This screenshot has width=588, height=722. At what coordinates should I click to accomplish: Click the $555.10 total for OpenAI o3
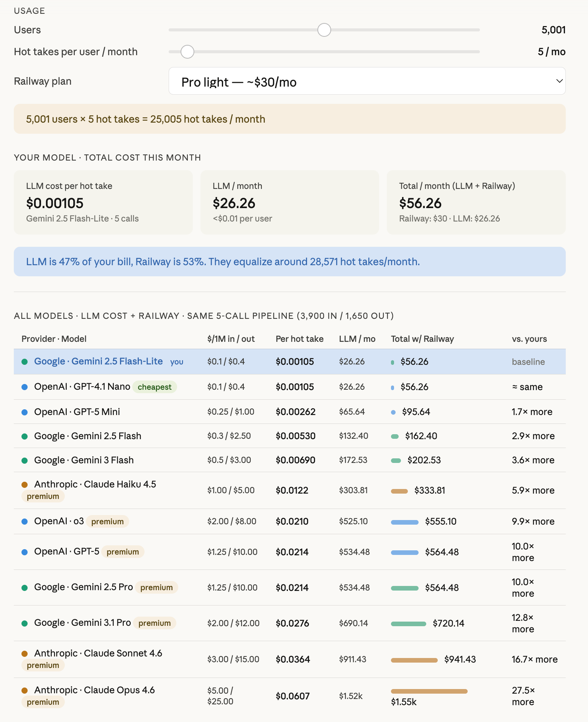click(441, 522)
